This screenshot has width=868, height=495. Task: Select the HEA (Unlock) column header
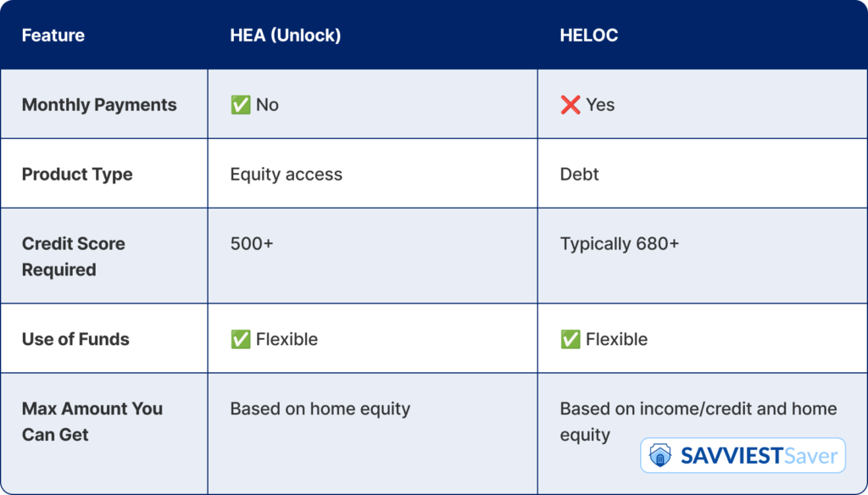pyautogui.click(x=286, y=35)
